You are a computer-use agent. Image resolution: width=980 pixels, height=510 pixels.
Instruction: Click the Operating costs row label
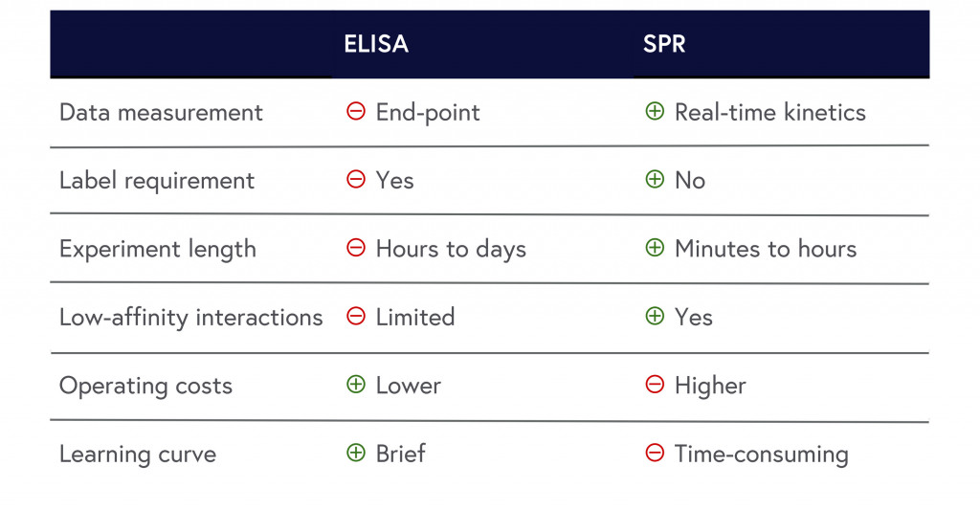(145, 387)
